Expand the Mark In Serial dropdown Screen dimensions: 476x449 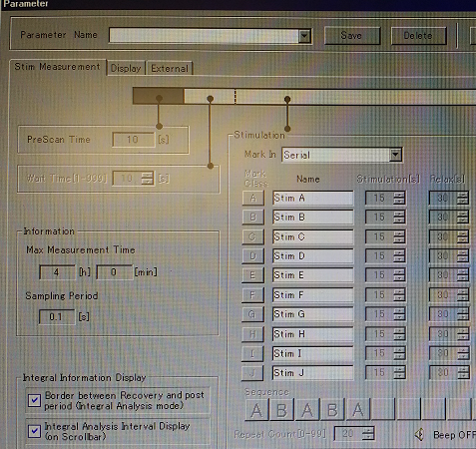tap(395, 155)
